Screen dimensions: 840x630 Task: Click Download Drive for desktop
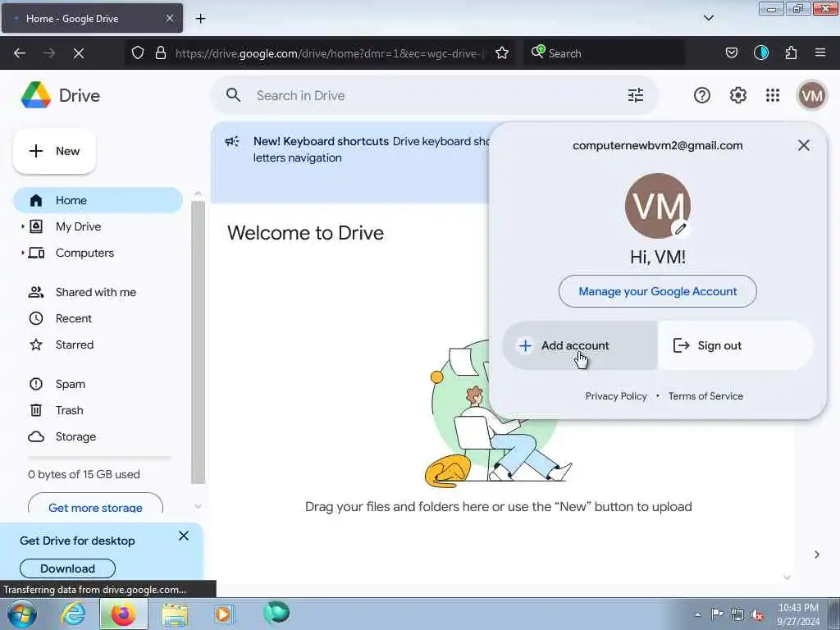(x=67, y=568)
